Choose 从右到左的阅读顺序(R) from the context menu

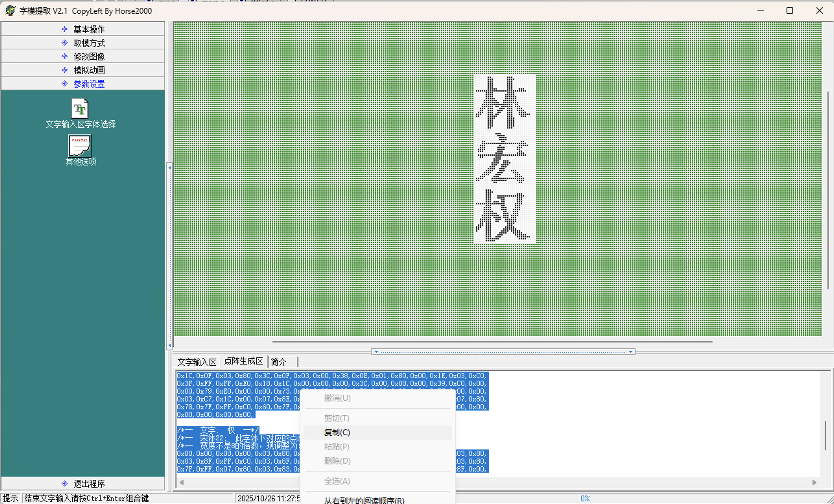pos(364,500)
